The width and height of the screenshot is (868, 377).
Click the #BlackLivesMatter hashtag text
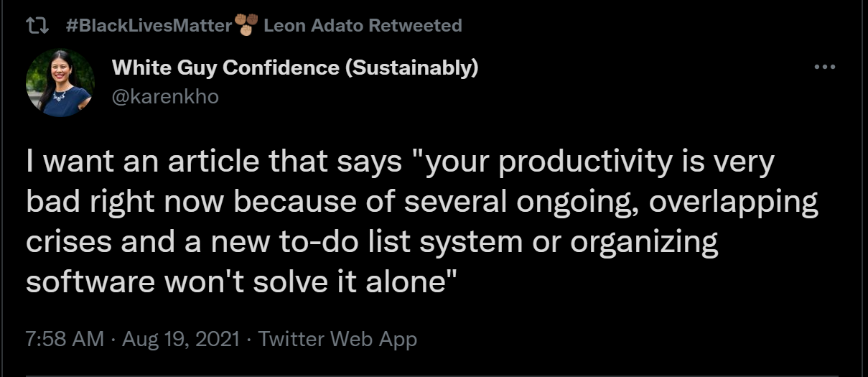point(149,27)
